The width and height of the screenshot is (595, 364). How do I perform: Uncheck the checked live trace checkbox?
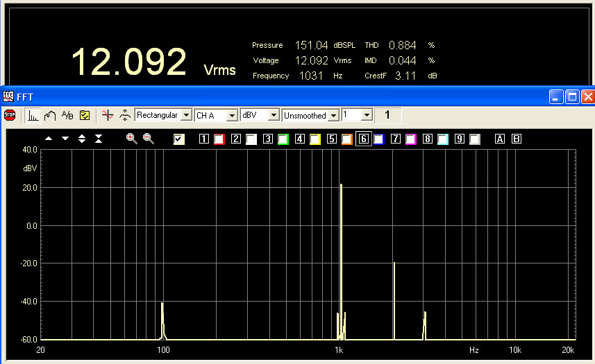179,139
